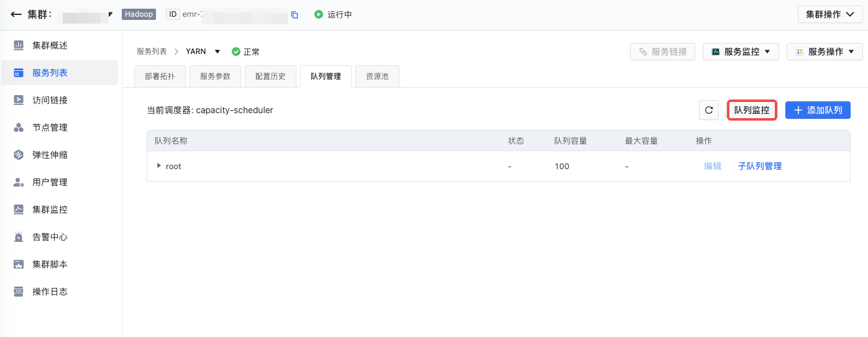Click the green 正常 check icon
The height and width of the screenshot is (337, 868).
pos(235,52)
